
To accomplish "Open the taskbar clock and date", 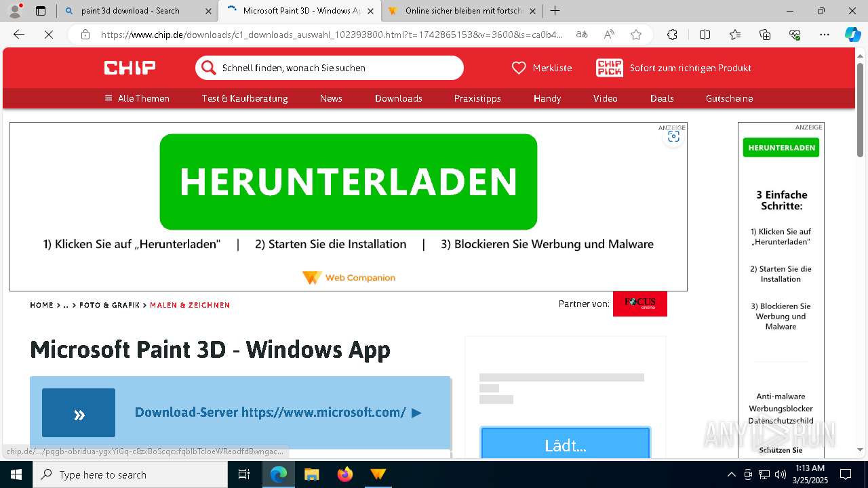I will [808, 474].
